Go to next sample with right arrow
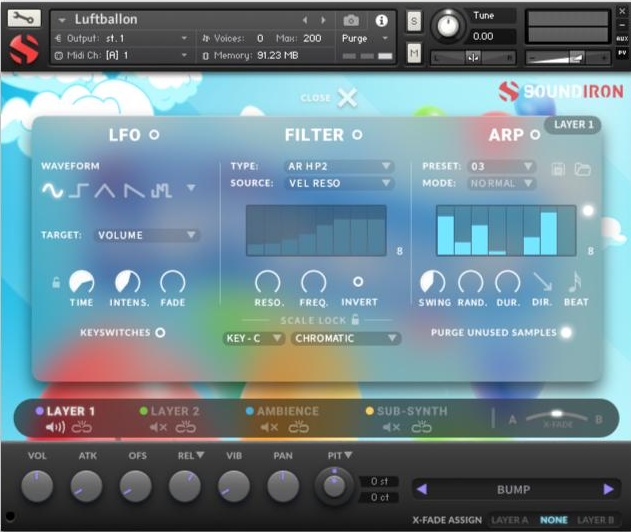 tap(608, 489)
